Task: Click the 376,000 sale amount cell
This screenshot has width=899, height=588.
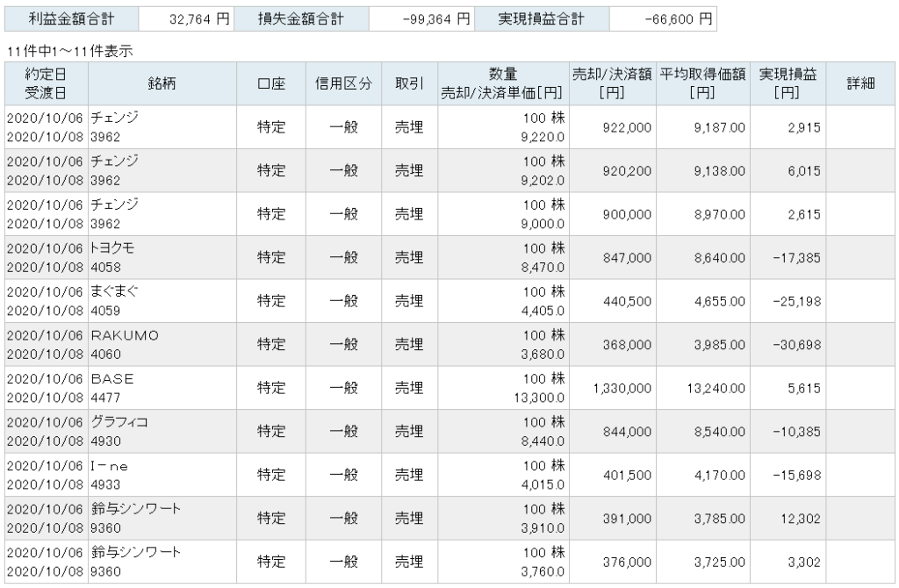Action: (x=612, y=563)
